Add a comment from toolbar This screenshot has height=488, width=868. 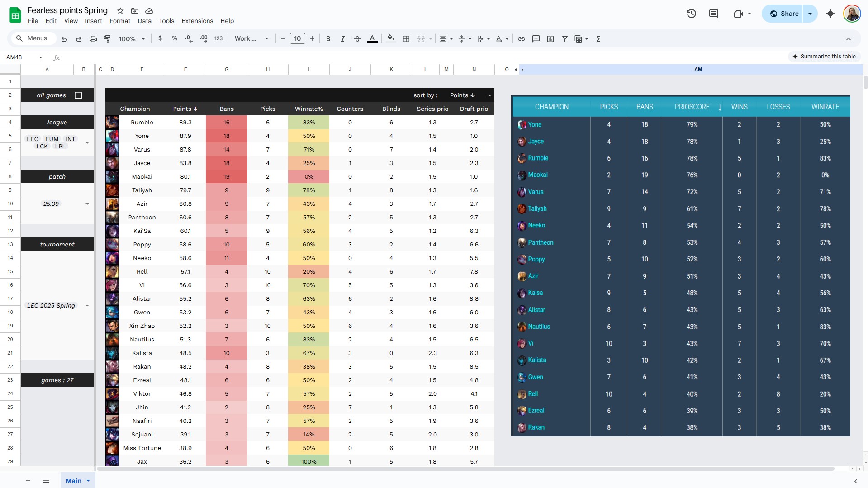(536, 39)
